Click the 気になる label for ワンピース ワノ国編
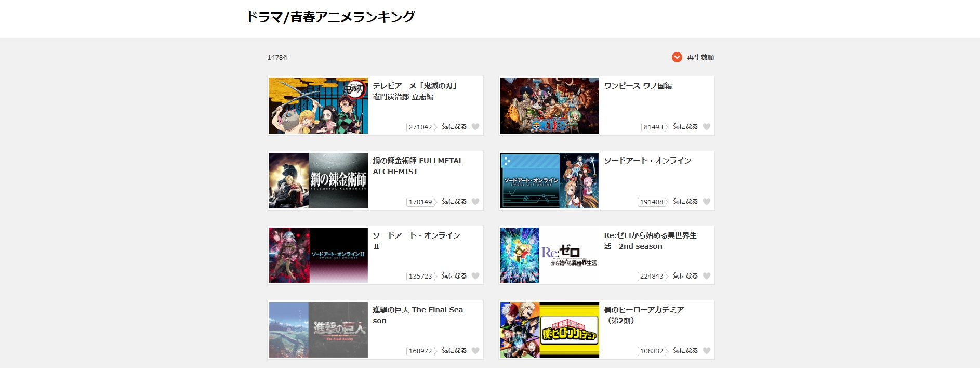This screenshot has height=368, width=980. coord(685,127)
